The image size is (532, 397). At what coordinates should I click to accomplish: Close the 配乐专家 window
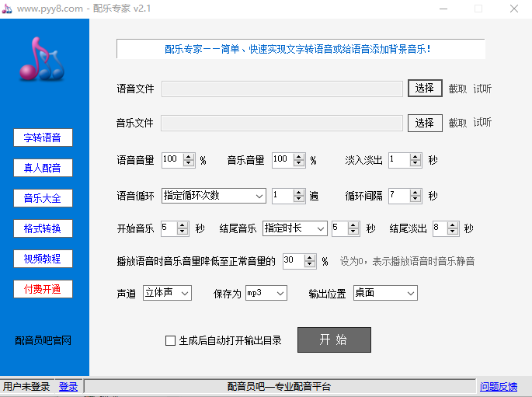(514, 9)
